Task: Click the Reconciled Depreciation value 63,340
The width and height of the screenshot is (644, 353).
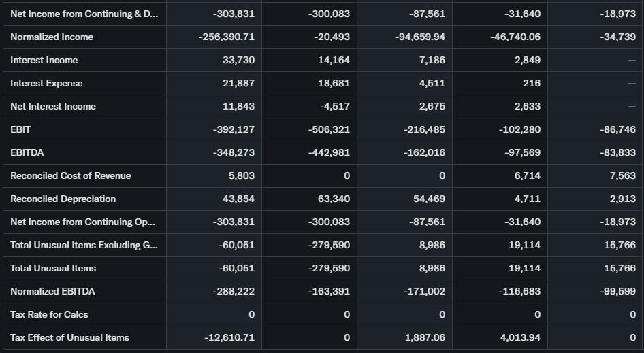Action: click(334, 199)
